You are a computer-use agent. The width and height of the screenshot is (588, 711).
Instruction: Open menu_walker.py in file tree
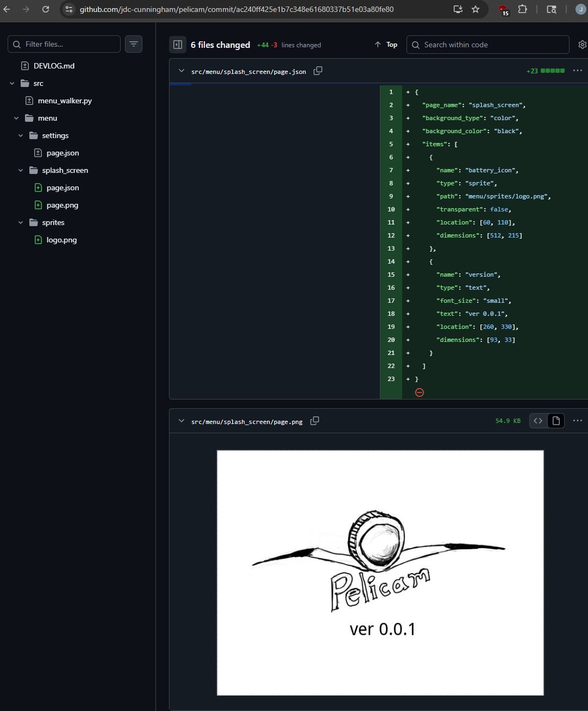(65, 101)
